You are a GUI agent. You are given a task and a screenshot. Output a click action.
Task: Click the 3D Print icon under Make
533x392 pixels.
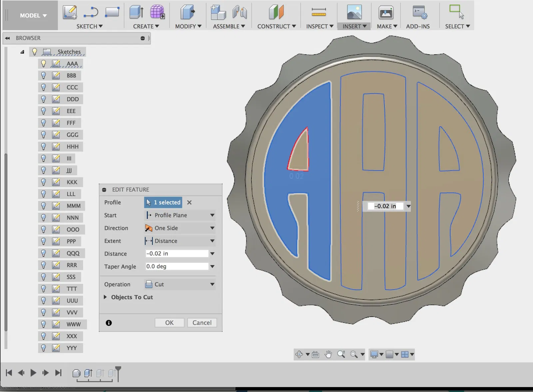(386, 13)
